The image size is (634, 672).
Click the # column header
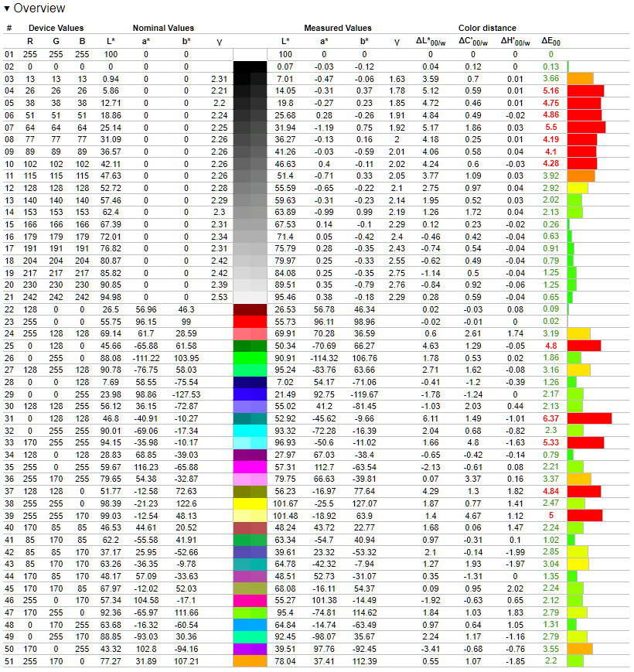[9, 28]
